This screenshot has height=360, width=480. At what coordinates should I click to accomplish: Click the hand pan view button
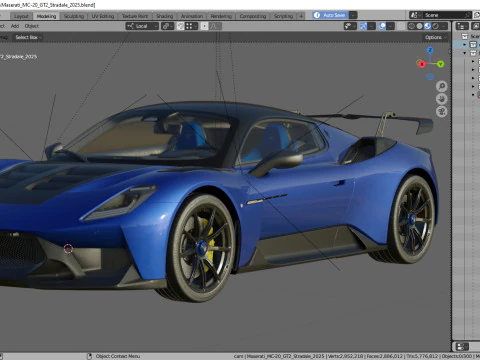(442, 99)
